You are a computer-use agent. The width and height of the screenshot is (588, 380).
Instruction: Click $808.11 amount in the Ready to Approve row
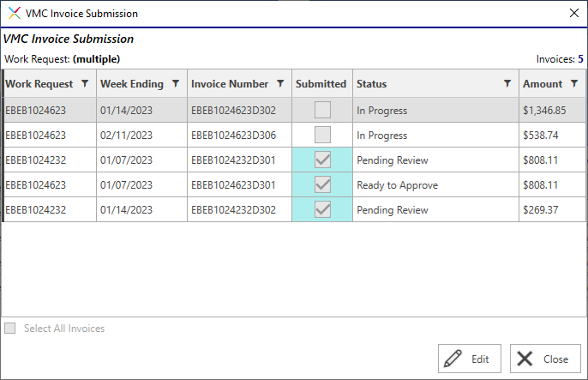pos(552,184)
